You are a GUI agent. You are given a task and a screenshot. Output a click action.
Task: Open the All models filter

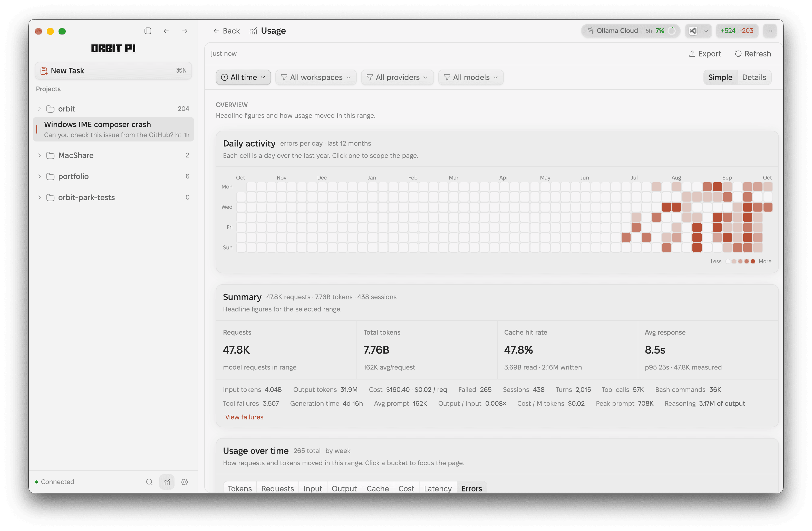471,77
